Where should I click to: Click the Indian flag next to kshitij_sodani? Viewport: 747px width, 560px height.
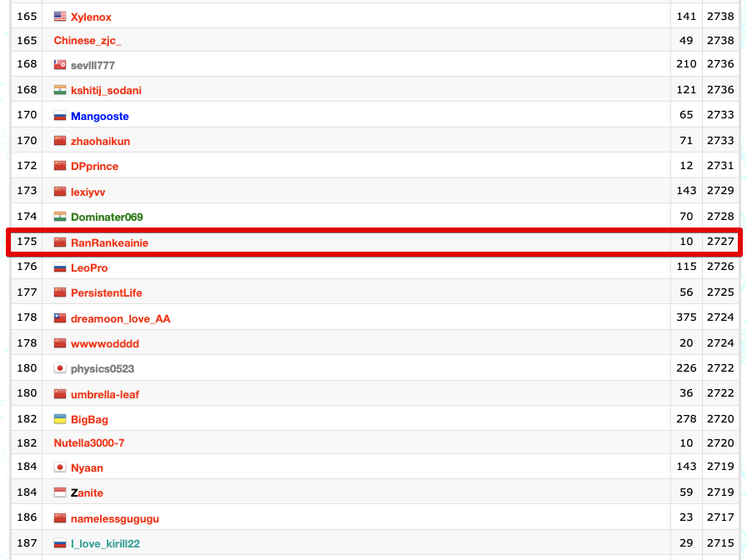[x=60, y=90]
